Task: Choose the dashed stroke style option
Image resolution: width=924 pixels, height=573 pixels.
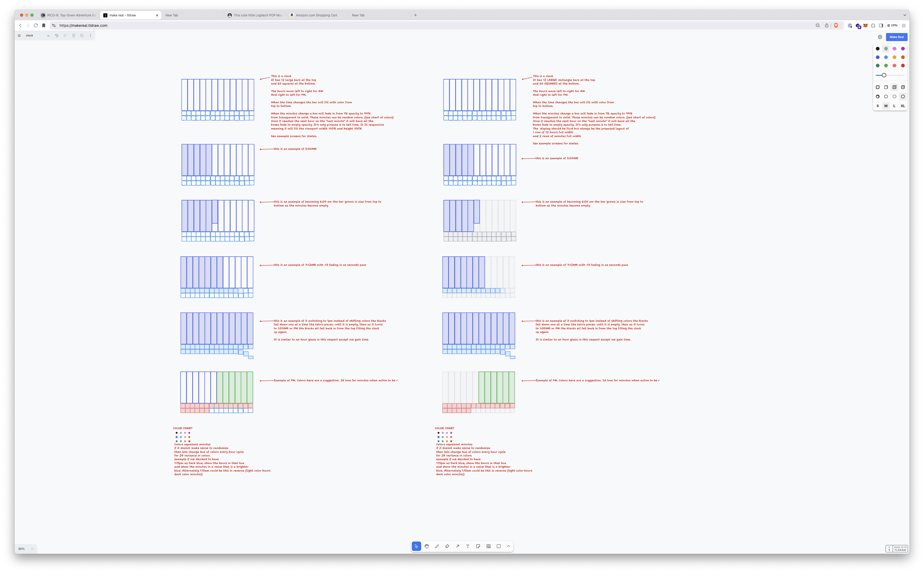Action: coord(886,97)
